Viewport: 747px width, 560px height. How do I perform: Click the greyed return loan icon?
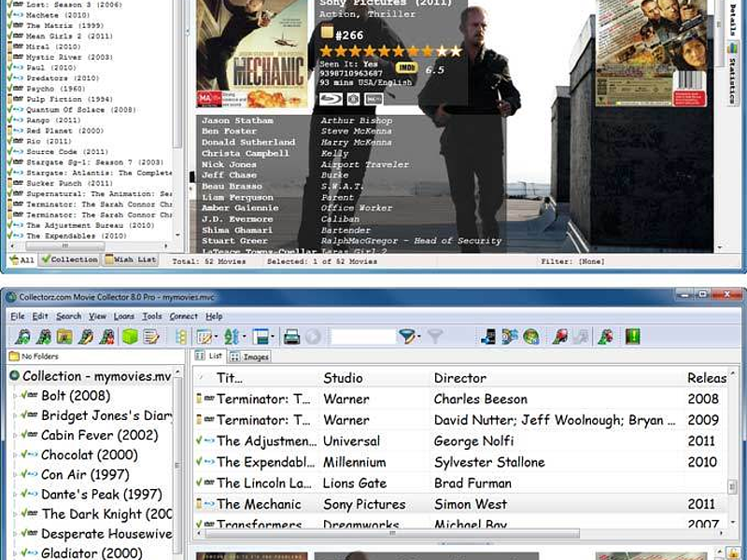(581, 337)
